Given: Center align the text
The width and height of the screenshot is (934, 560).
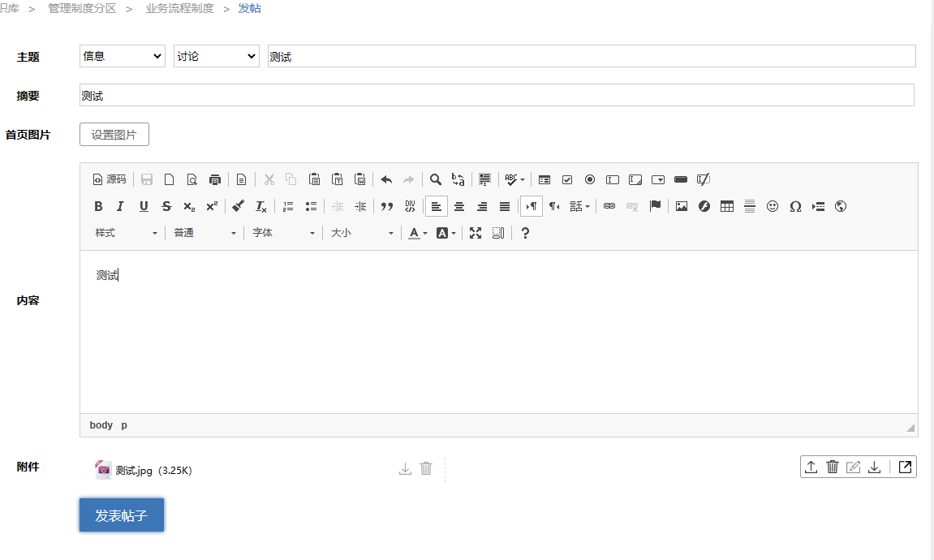Looking at the screenshot, I should click(459, 206).
